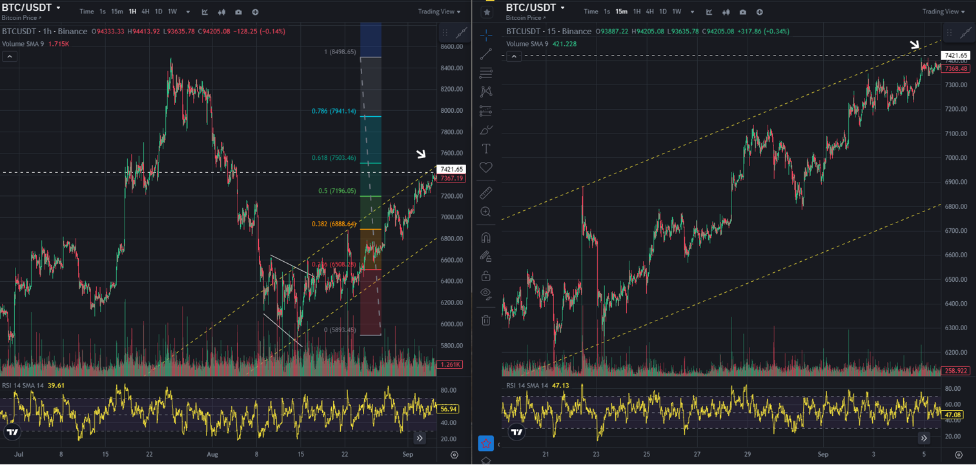Screen dimensions: 980x465
Task: Select the 1W interval on the right chart
Action: tap(677, 12)
